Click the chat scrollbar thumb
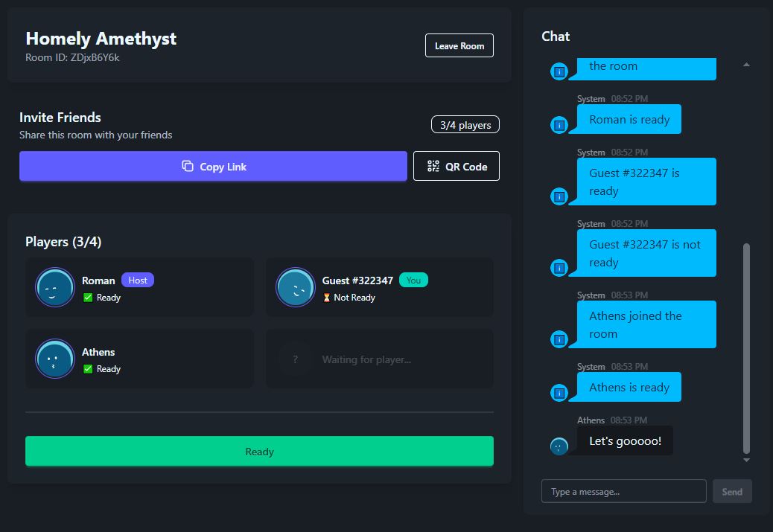773x532 pixels. pyautogui.click(x=746, y=346)
